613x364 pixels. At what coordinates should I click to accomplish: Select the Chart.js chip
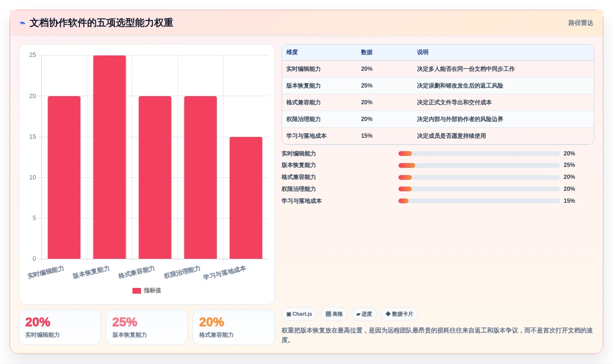tap(299, 314)
